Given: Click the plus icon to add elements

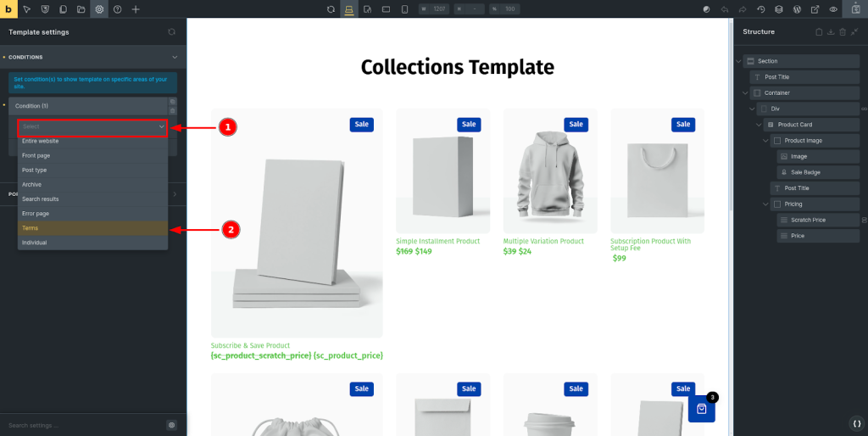Looking at the screenshot, I should 136,9.
